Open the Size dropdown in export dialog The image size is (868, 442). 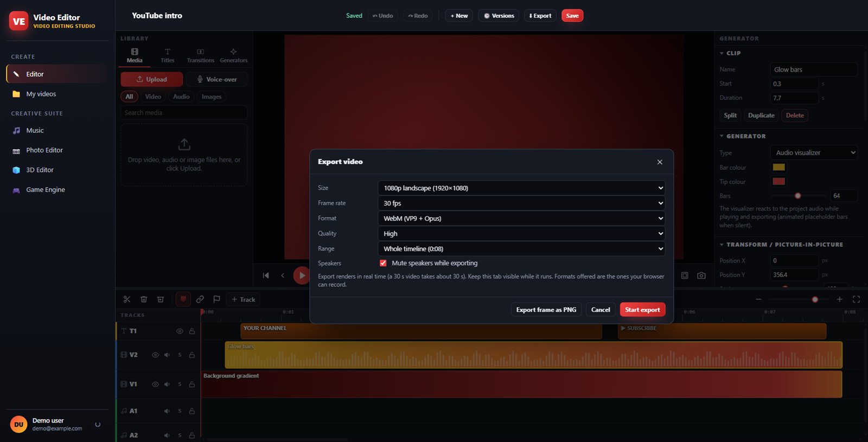coord(521,188)
